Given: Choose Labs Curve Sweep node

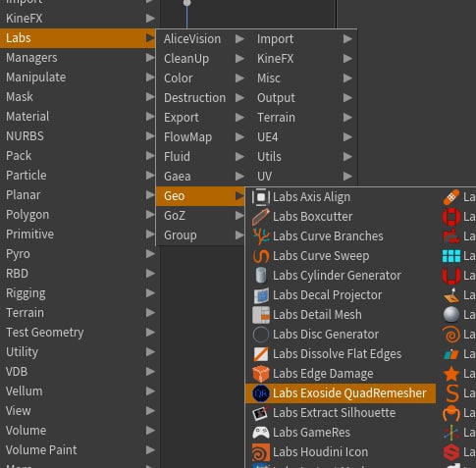Looking at the screenshot, I should tap(341, 256).
